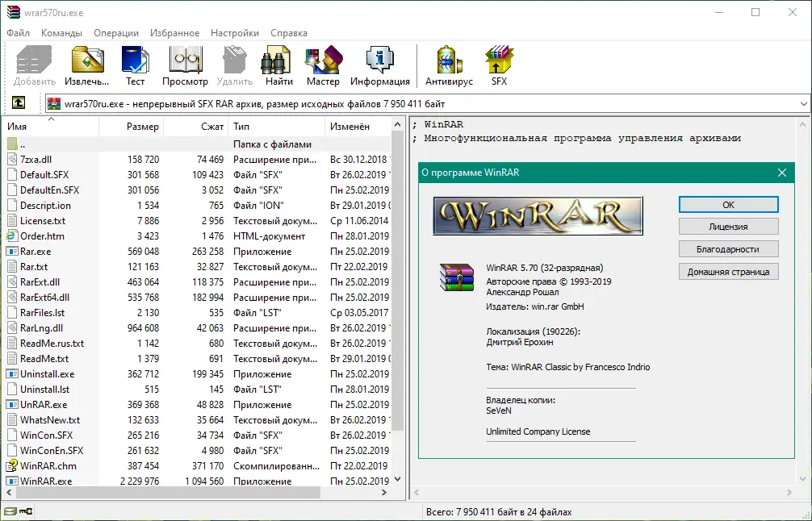The width and height of the screenshot is (812, 521).
Task: Click the parent folder '..' icon
Action: [12, 144]
